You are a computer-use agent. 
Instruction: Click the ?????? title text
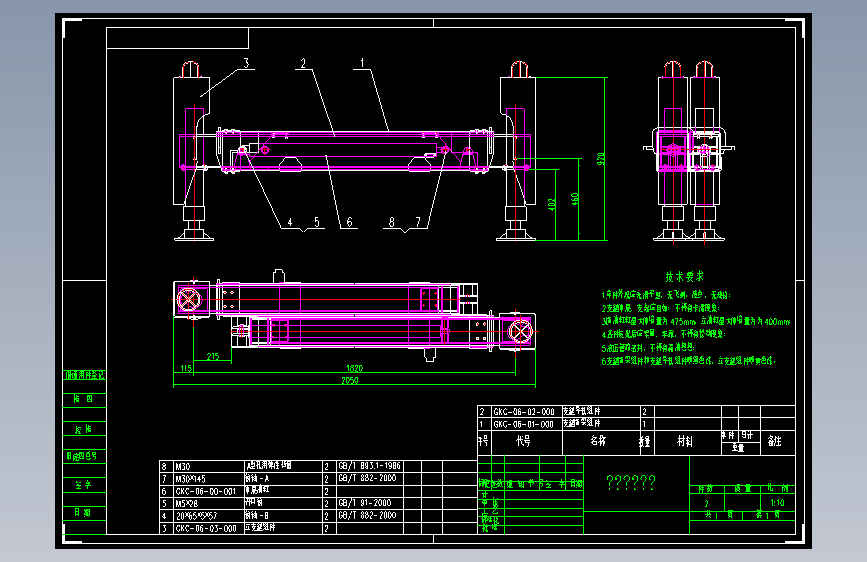tap(631, 482)
